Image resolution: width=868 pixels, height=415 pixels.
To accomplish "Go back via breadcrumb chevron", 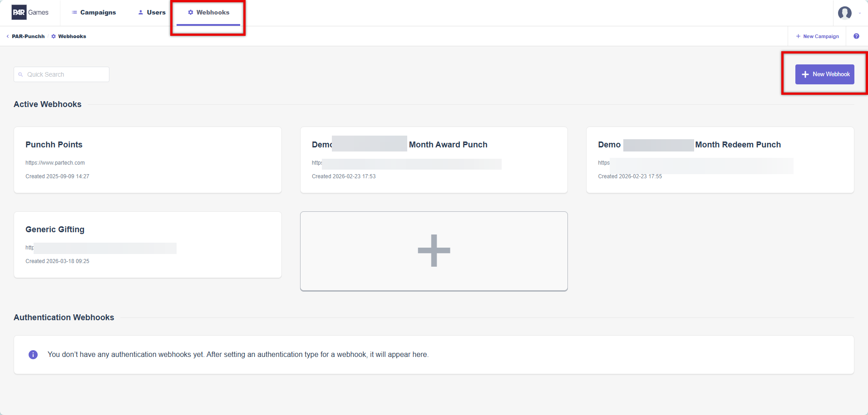I will click(7, 36).
